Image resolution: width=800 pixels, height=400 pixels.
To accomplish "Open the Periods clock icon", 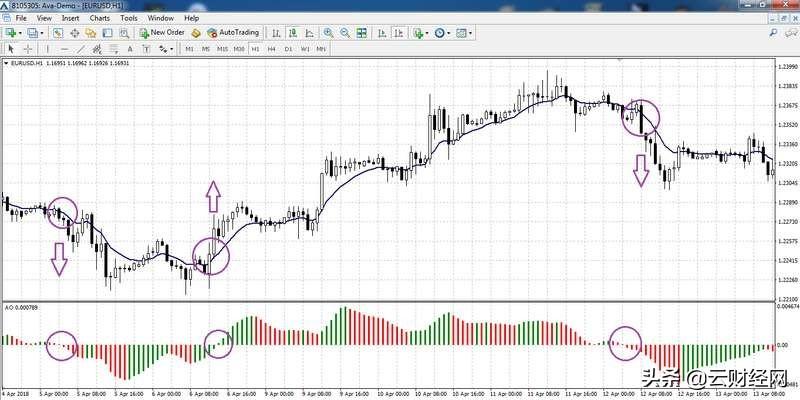I will (x=439, y=33).
